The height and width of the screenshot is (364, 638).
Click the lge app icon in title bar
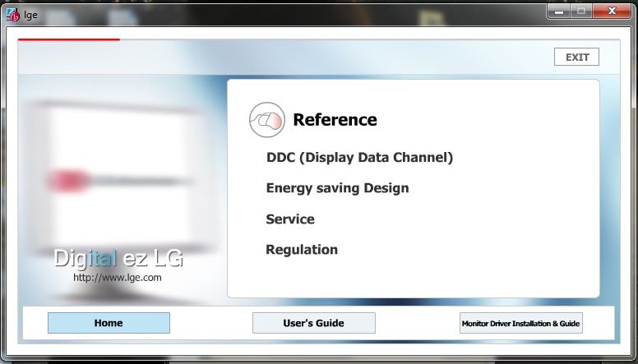13,15
